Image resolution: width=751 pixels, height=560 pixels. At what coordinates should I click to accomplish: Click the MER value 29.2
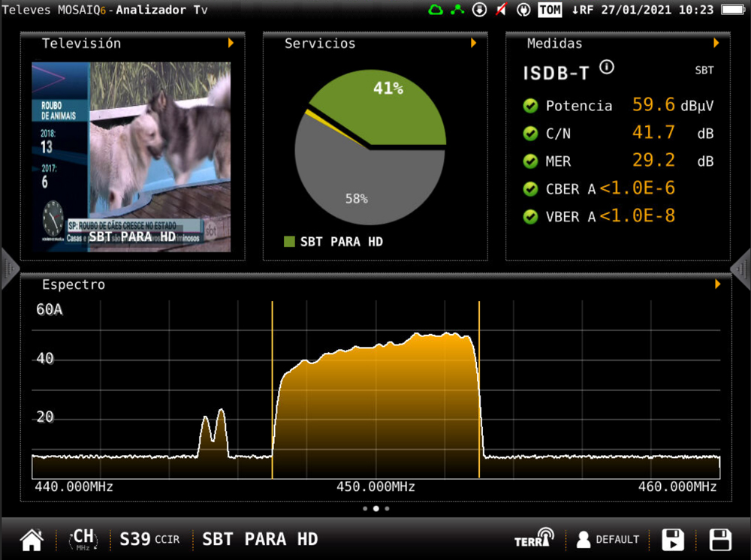[653, 161]
